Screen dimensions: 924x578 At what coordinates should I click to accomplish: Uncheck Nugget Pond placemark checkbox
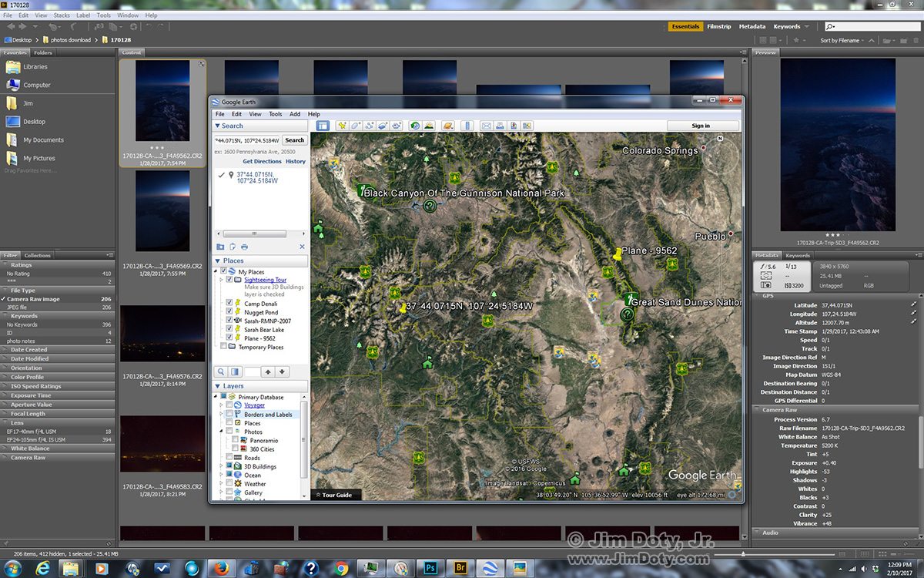(x=229, y=312)
